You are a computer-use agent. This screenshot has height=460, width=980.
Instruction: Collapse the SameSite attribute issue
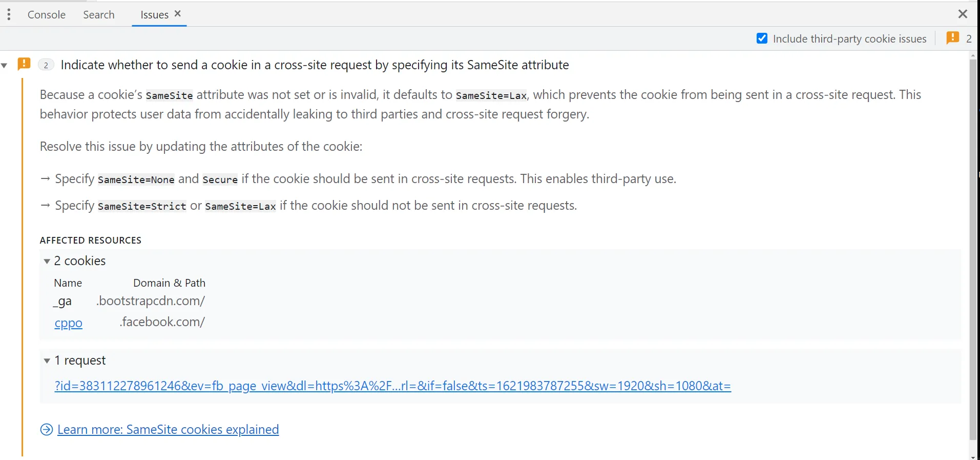pos(5,66)
